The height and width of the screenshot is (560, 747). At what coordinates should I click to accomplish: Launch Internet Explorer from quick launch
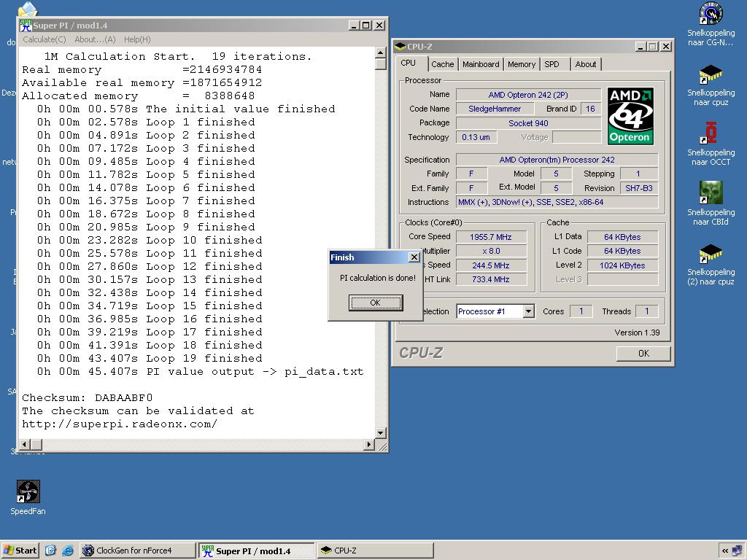tap(68, 551)
